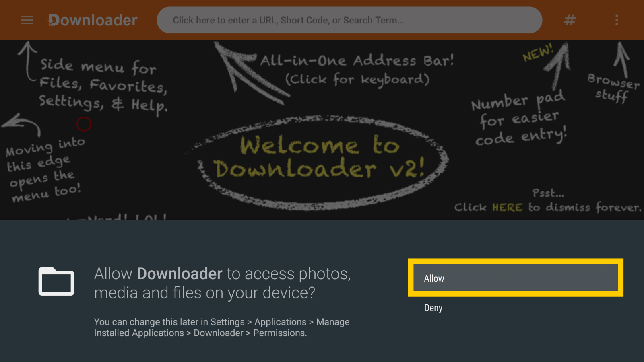Click the 'You can change this later' settings note

[x=222, y=327]
